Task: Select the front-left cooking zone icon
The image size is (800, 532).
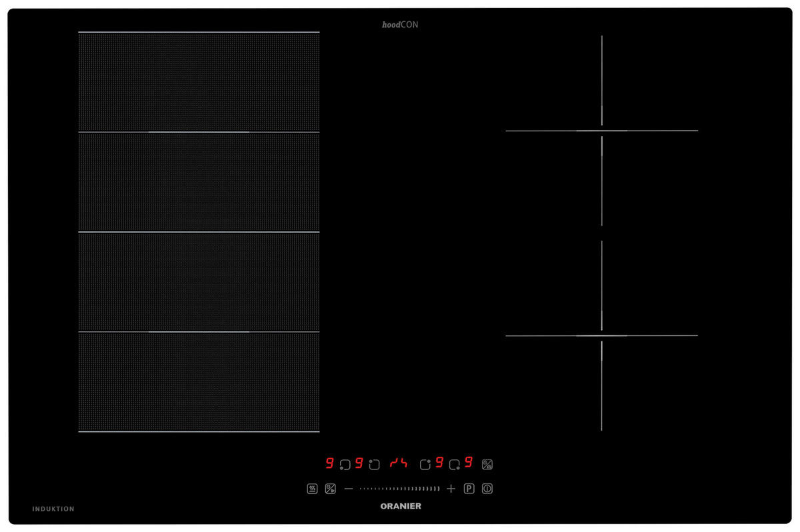Action: coord(345,464)
